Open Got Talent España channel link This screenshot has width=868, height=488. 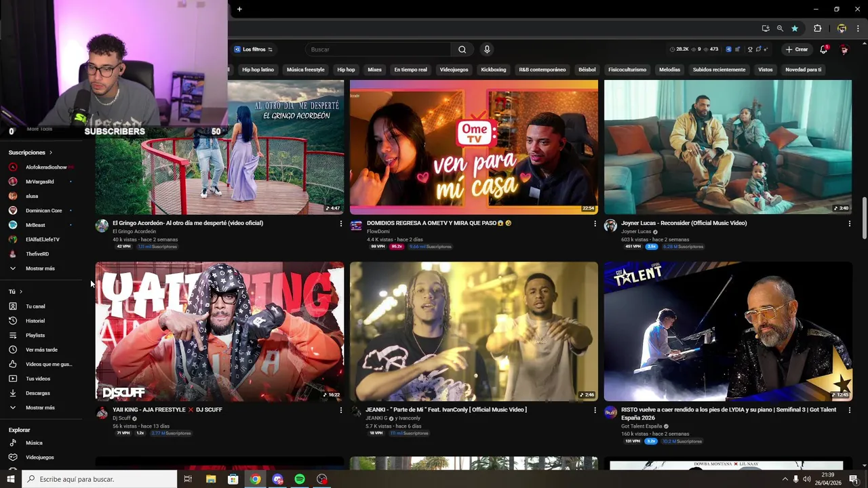(x=642, y=426)
